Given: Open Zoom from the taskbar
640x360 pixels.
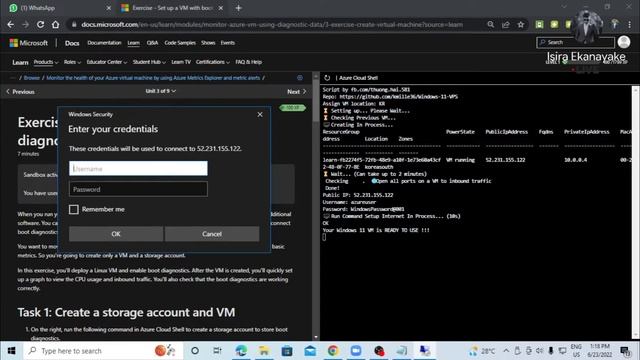Looking at the screenshot, I should point(356,351).
